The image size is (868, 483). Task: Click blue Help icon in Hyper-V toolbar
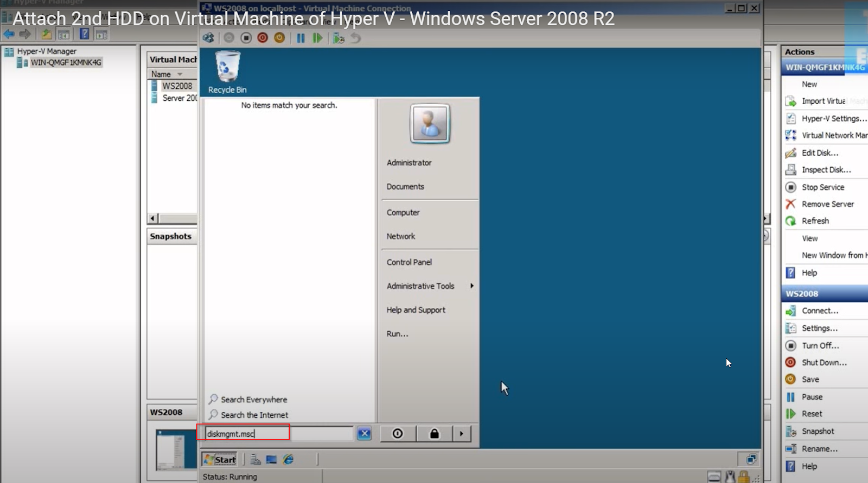[x=85, y=34]
